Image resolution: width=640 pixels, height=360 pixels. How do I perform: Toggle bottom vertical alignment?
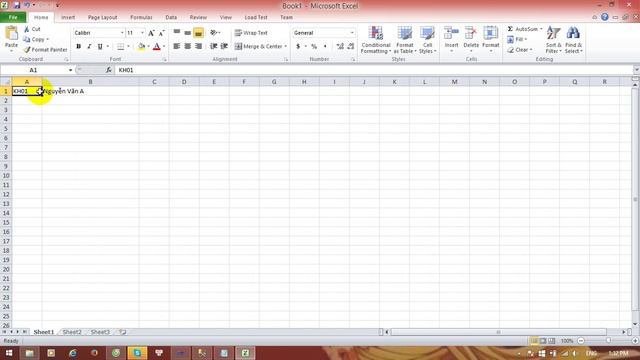pos(198,32)
